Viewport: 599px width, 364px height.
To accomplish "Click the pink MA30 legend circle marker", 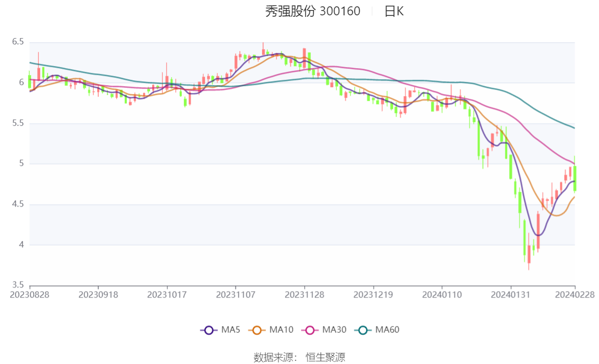I will pos(310,330).
